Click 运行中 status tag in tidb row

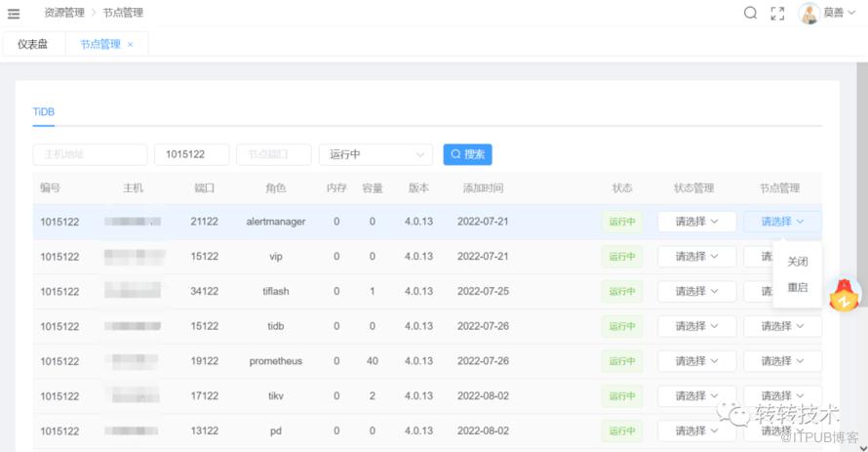point(622,326)
